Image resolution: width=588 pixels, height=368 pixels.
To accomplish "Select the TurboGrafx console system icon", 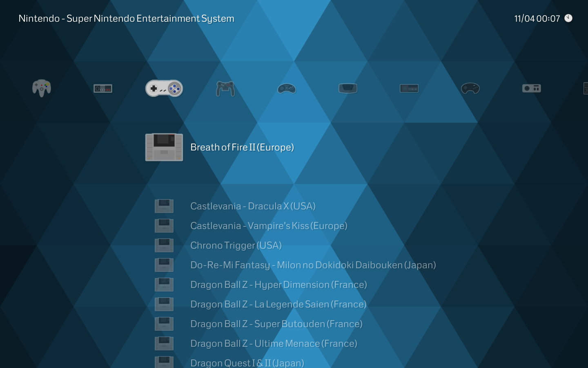I will click(531, 88).
